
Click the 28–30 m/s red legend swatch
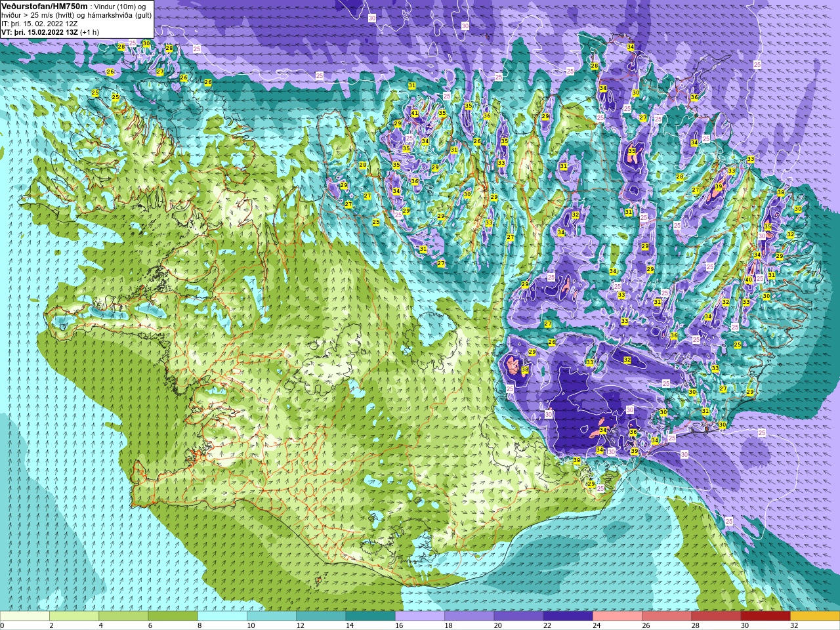pos(717,616)
